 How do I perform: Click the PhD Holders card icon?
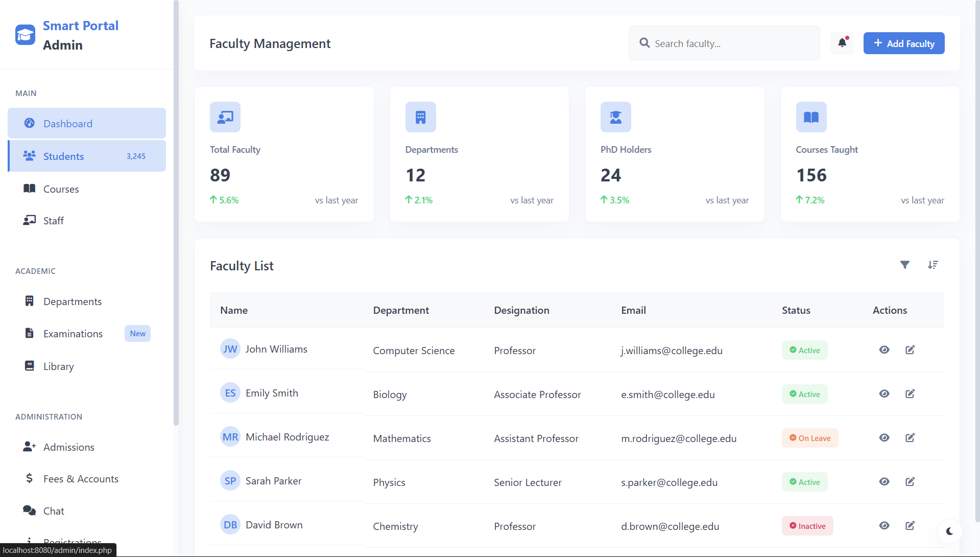pyautogui.click(x=615, y=117)
